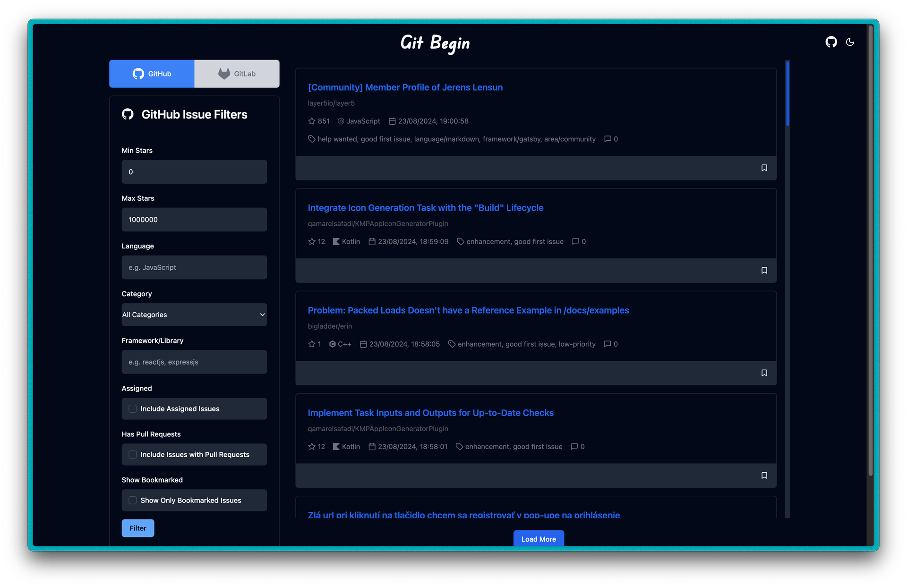Check Include Issues with Pull Requests
This screenshot has width=907, height=588.
coord(133,454)
